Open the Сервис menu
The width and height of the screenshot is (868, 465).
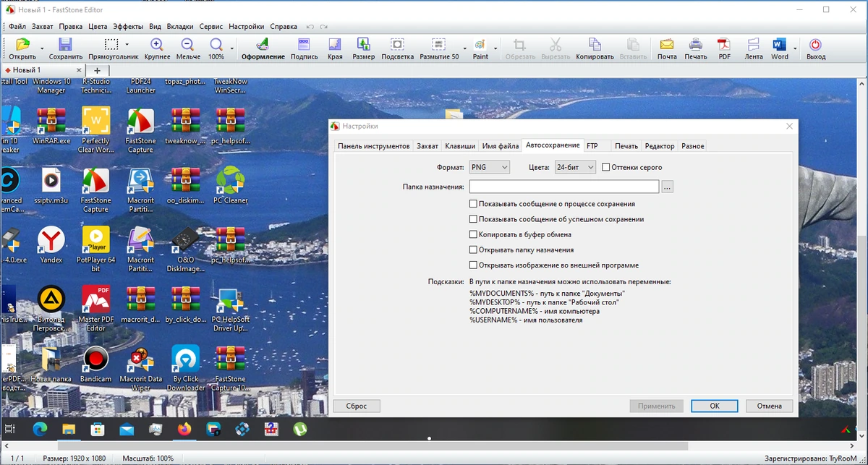coord(211,26)
